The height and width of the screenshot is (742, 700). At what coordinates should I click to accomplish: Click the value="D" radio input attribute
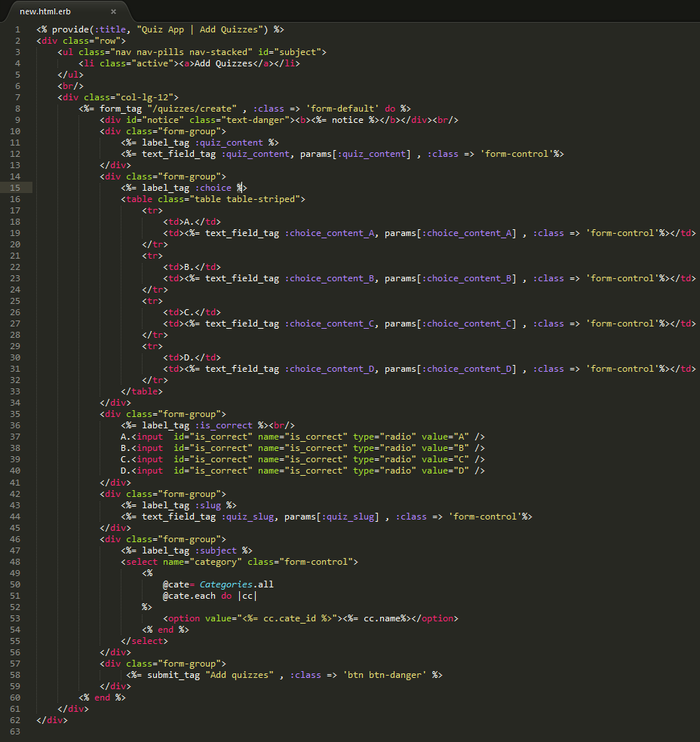coord(447,471)
